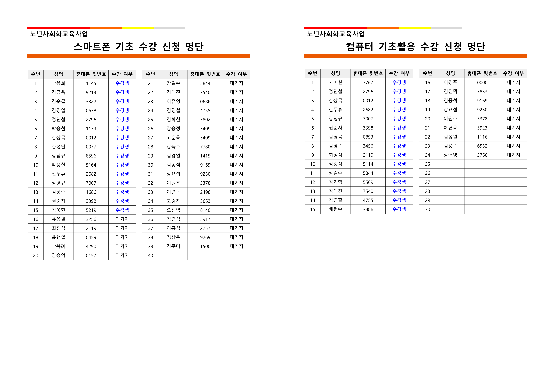
Task: Click the 성명 header in the first smartphone table
Action: point(58,74)
